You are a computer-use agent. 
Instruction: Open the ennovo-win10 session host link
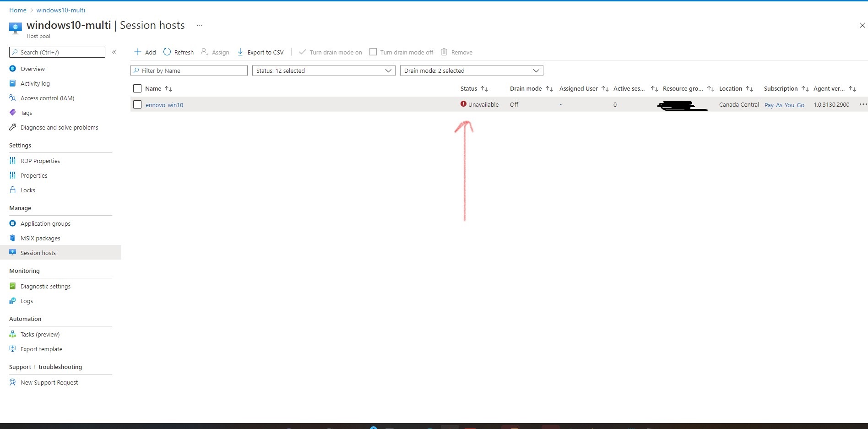pos(164,105)
